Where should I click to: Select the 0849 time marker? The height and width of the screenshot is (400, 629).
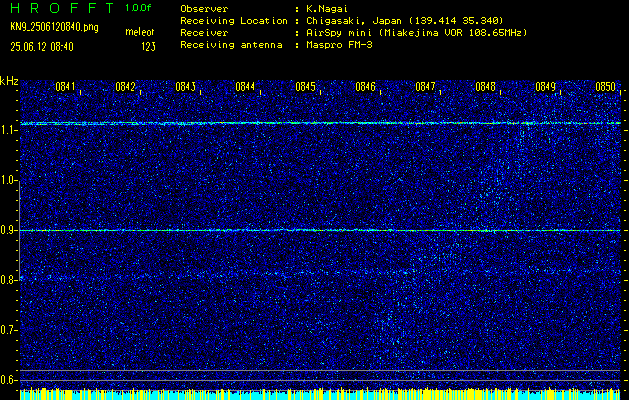(x=545, y=87)
